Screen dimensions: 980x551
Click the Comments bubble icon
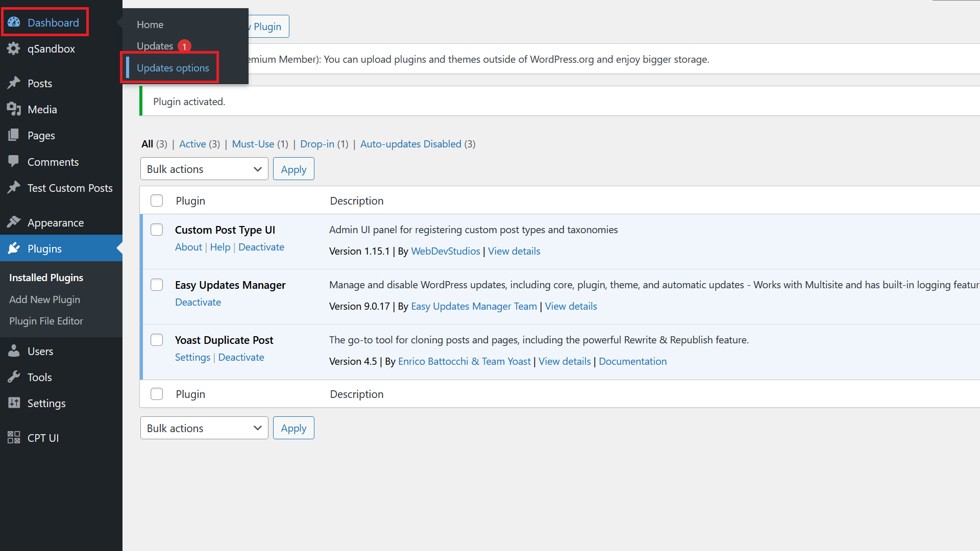coord(14,162)
